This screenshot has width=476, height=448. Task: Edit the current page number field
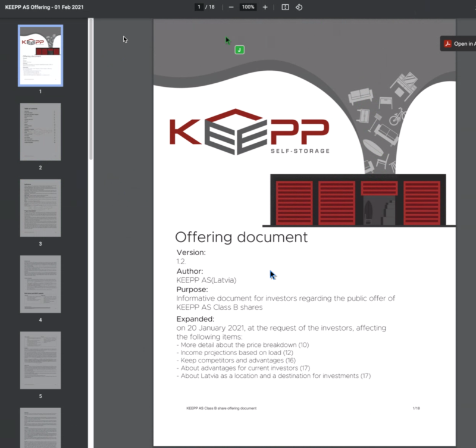point(199,7)
